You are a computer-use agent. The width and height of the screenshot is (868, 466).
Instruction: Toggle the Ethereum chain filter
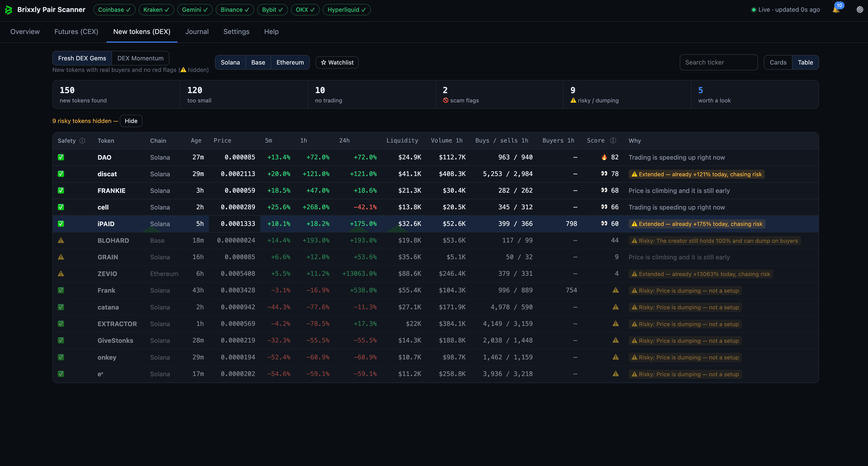tap(290, 62)
